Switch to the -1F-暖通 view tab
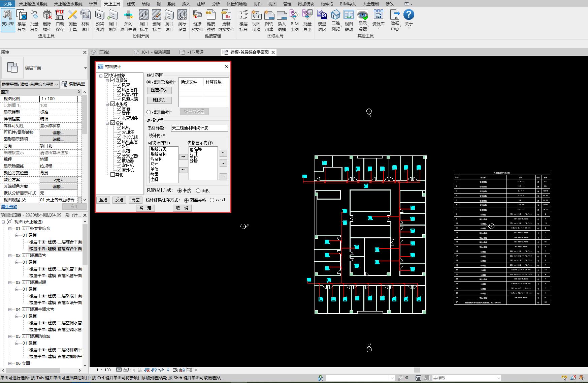 point(195,52)
